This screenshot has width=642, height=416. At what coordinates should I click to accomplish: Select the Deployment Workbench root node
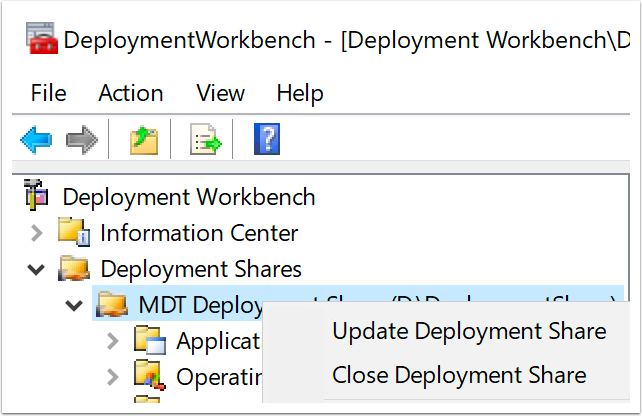tap(188, 197)
